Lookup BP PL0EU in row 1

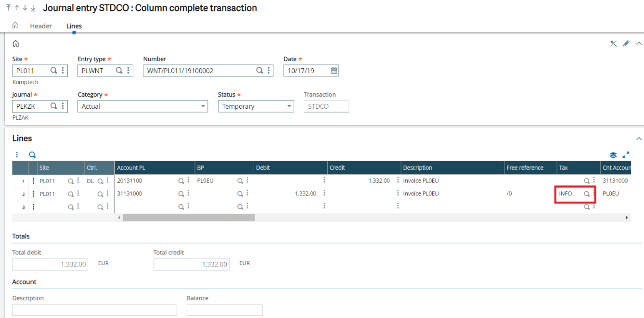(x=240, y=181)
